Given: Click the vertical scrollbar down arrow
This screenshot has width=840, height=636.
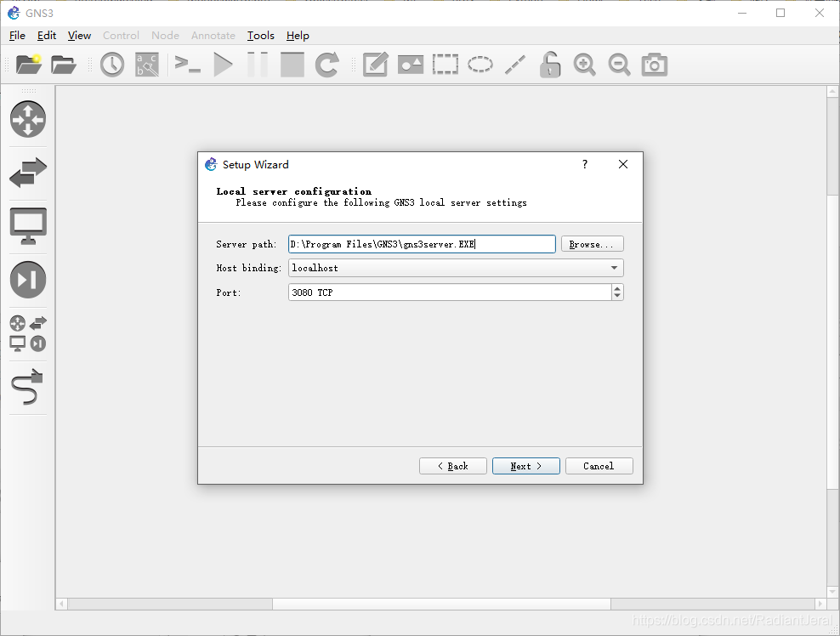Looking at the screenshot, I should click(x=832, y=592).
